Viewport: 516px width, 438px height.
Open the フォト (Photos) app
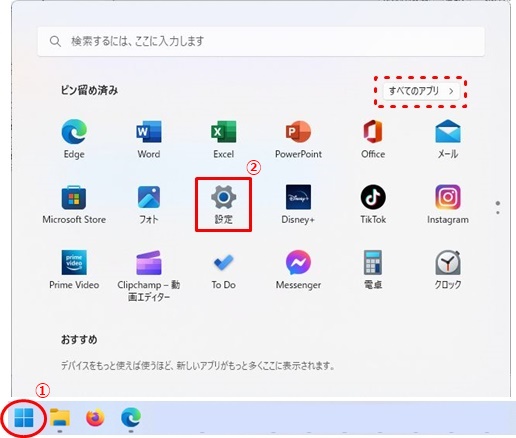pyautogui.click(x=149, y=204)
